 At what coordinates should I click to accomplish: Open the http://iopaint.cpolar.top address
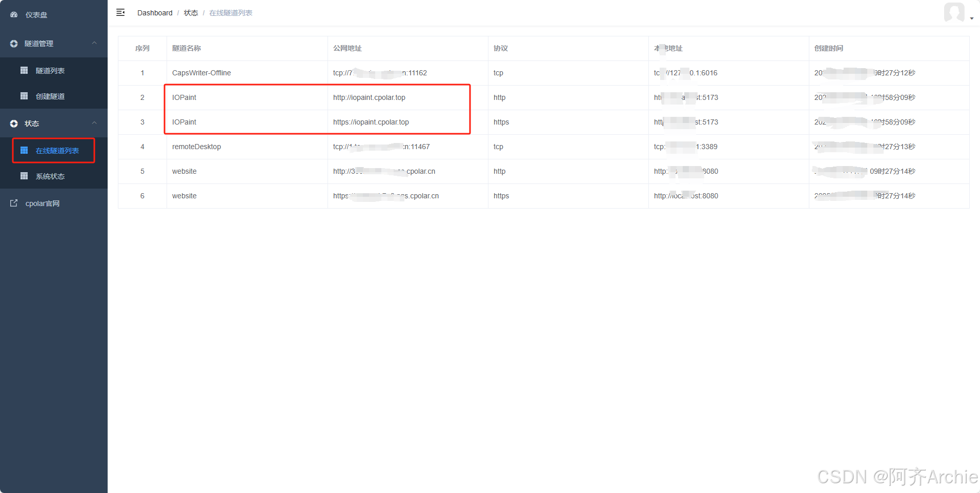[x=369, y=97]
